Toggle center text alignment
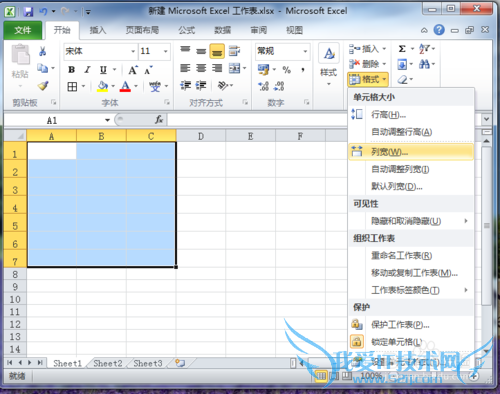Image resolution: width=500 pixels, height=394 pixels. click(201, 68)
